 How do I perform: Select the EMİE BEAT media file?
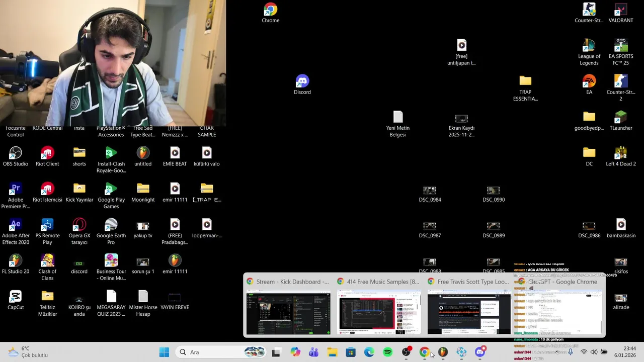coord(175,156)
